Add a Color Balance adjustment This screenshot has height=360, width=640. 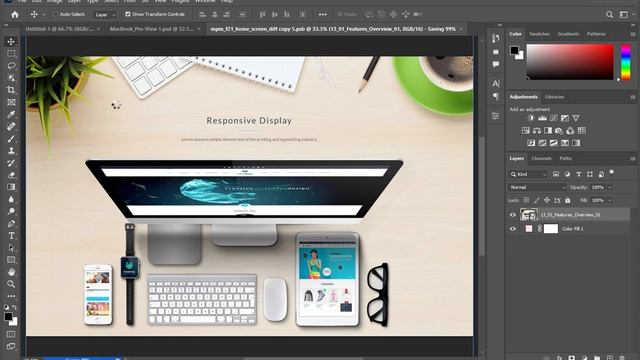[537, 131]
